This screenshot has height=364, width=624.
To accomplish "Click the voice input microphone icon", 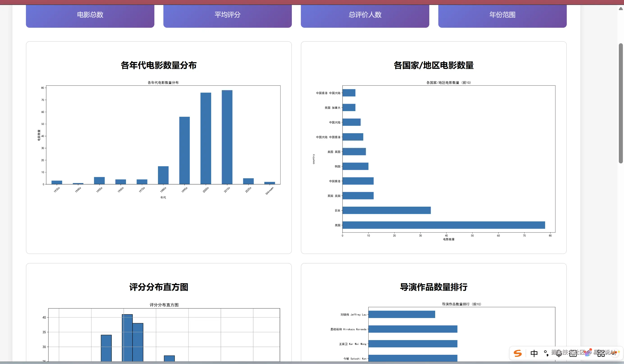I will 559,354.
